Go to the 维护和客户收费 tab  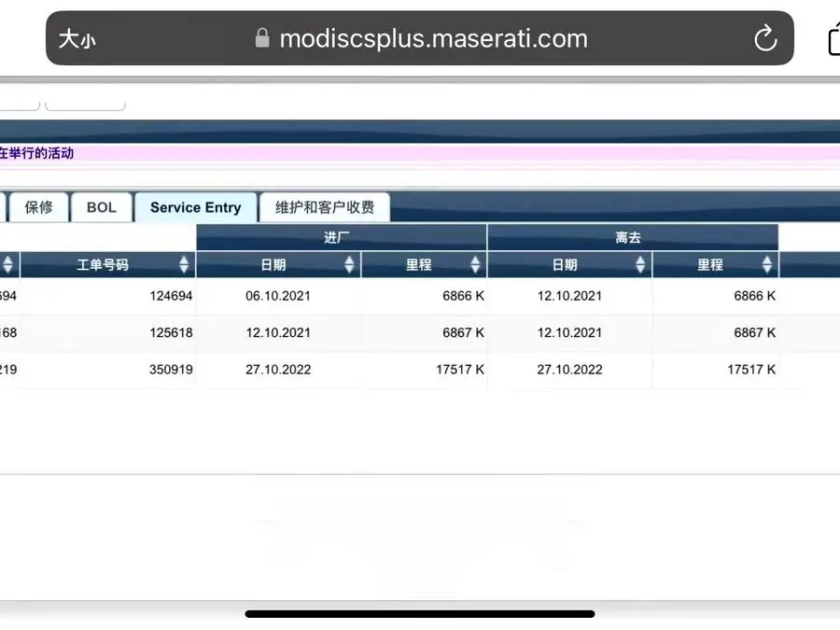click(324, 207)
